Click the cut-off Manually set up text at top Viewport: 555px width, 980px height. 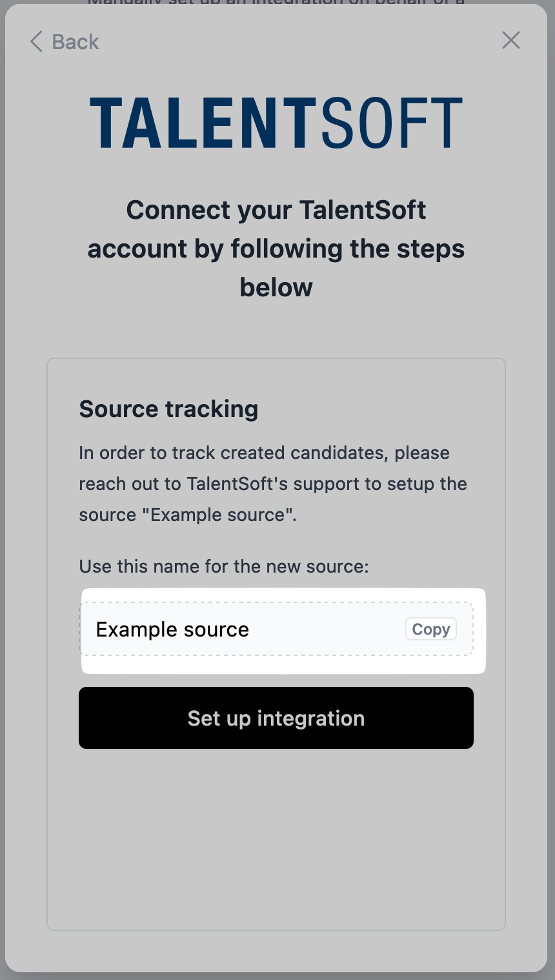click(x=276, y=3)
